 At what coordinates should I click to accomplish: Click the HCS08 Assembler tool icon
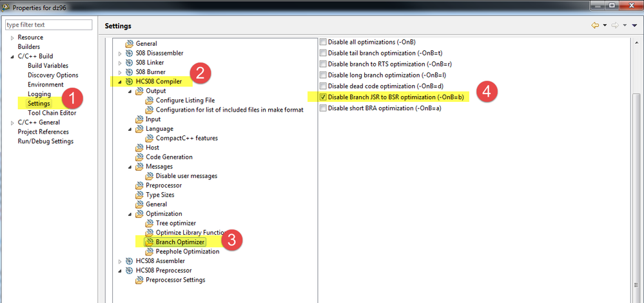coord(130,260)
